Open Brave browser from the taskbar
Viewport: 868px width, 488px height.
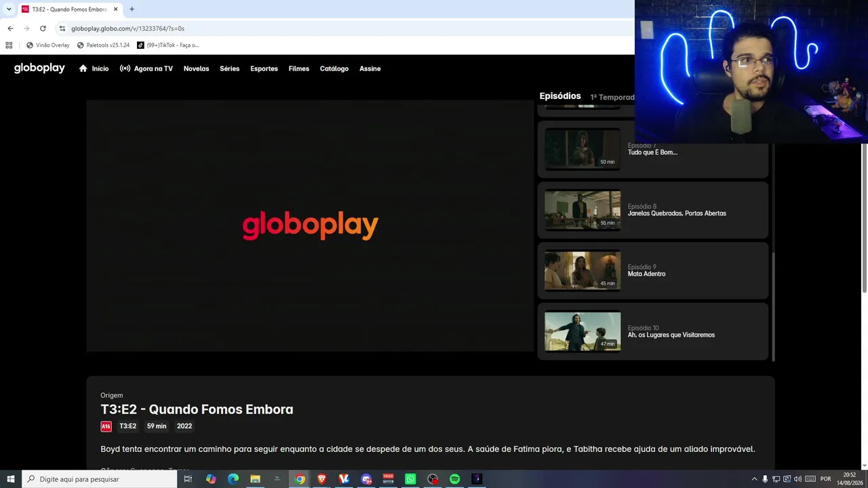click(322, 479)
